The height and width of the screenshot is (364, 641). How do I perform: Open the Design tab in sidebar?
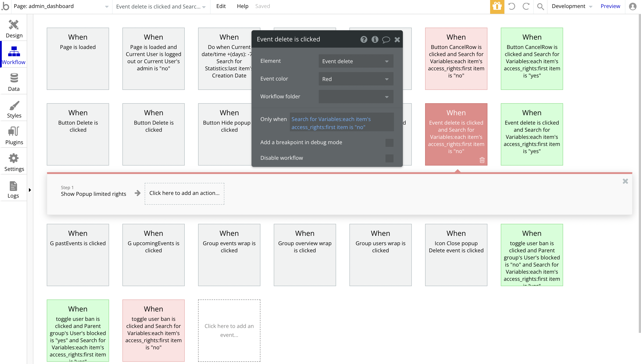click(14, 28)
